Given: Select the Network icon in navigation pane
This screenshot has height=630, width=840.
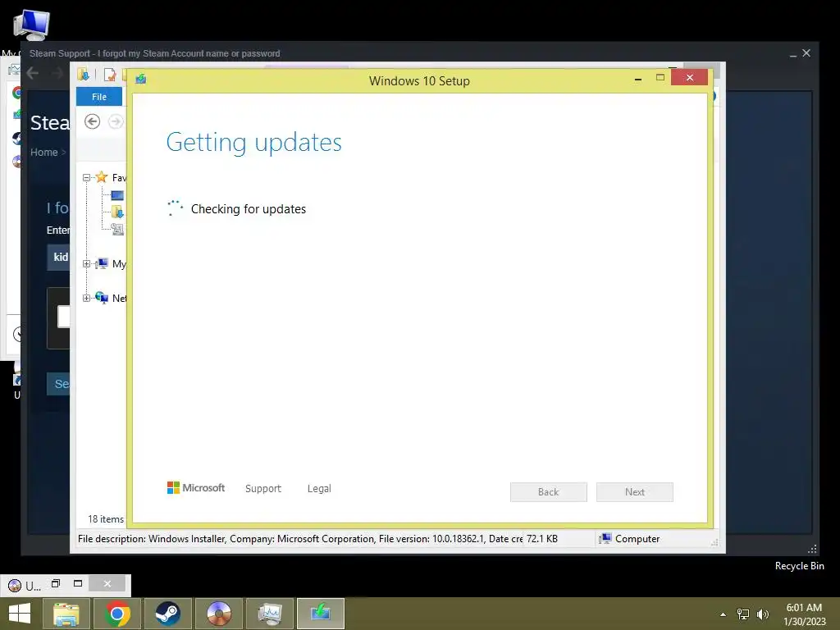Looking at the screenshot, I should point(101,297).
